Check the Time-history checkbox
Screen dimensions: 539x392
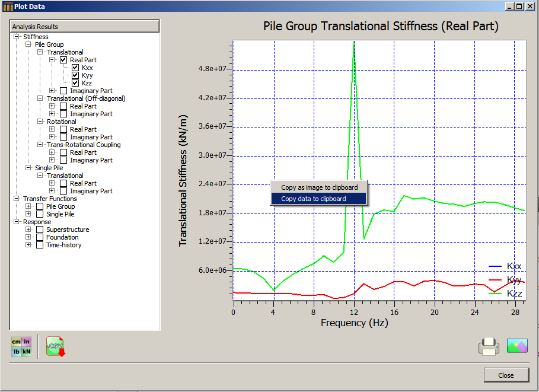(x=40, y=245)
